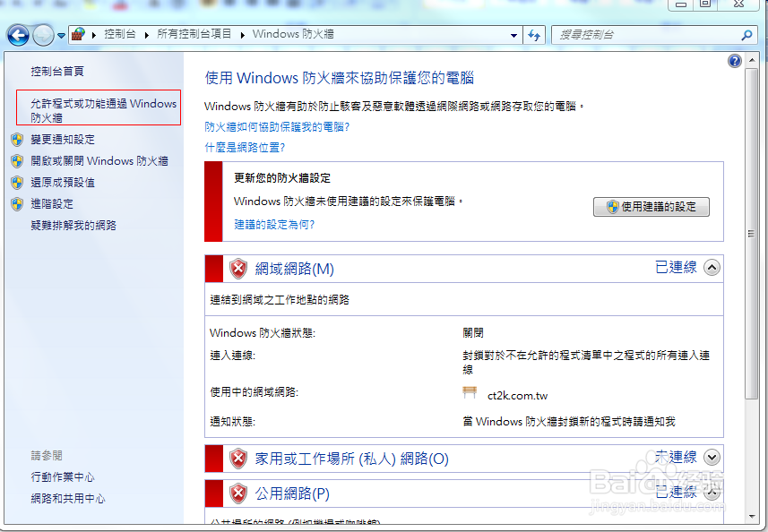Select ct2k.com.tw network name

tap(517, 396)
